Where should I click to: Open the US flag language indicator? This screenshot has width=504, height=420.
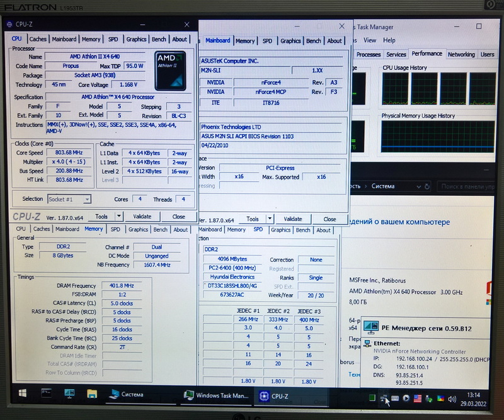(418, 399)
